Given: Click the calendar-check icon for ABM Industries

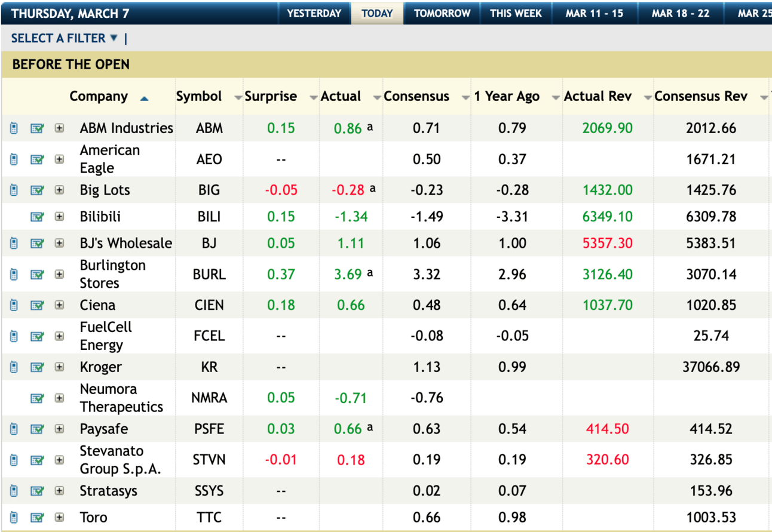Looking at the screenshot, I should click(x=37, y=128).
